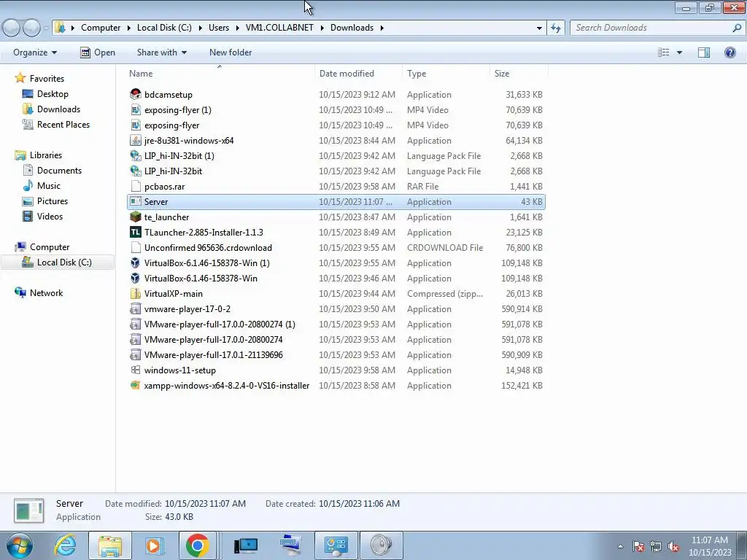Open the Windows Start orb
This screenshot has width=747, height=560.
coord(20,545)
